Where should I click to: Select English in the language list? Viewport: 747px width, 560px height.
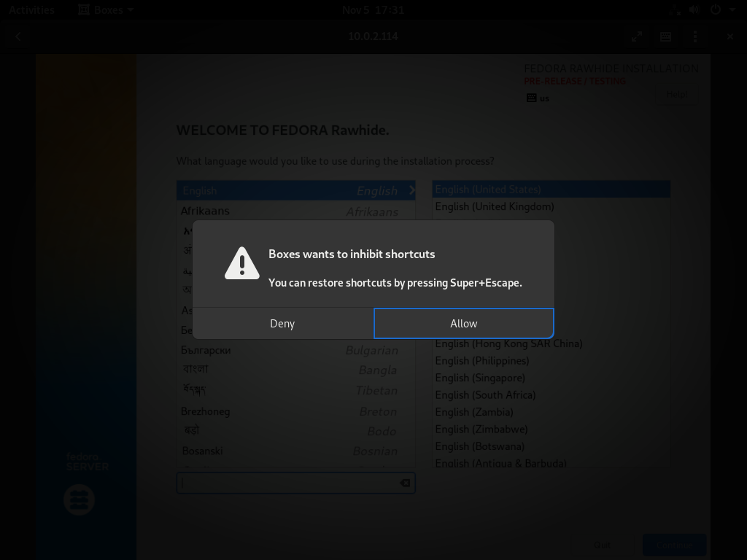click(296, 190)
